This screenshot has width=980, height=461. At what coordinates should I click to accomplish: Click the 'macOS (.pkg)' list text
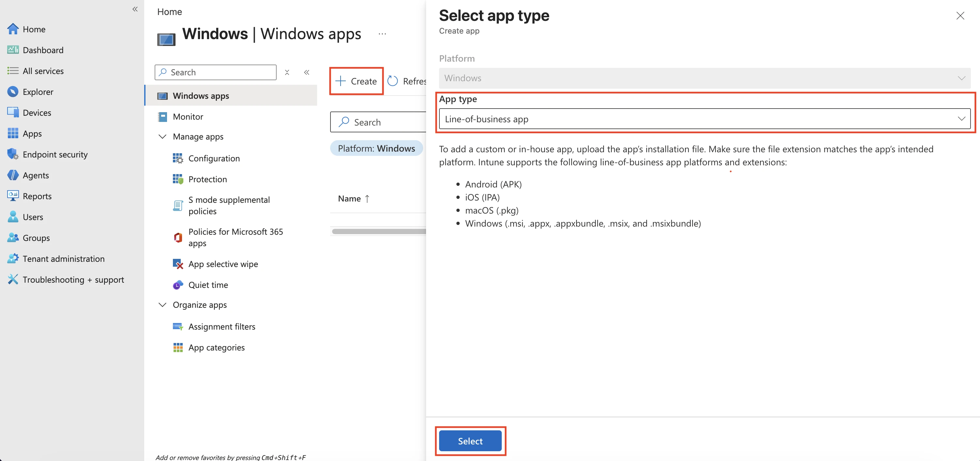(492, 210)
